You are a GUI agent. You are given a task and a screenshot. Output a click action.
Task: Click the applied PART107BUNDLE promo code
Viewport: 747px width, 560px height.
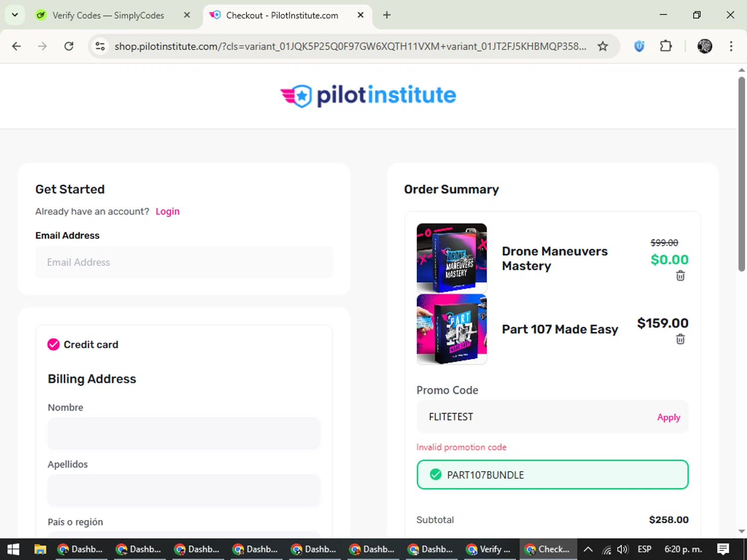[552, 474]
